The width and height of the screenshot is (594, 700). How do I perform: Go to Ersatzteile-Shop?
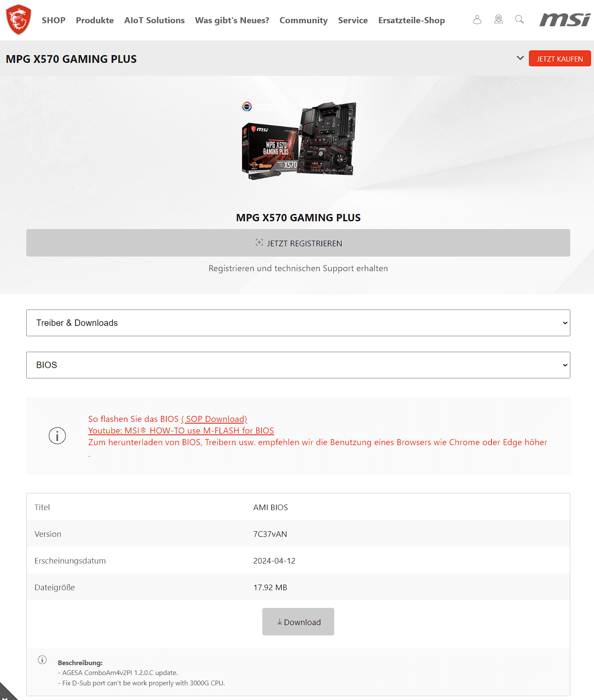click(x=411, y=20)
